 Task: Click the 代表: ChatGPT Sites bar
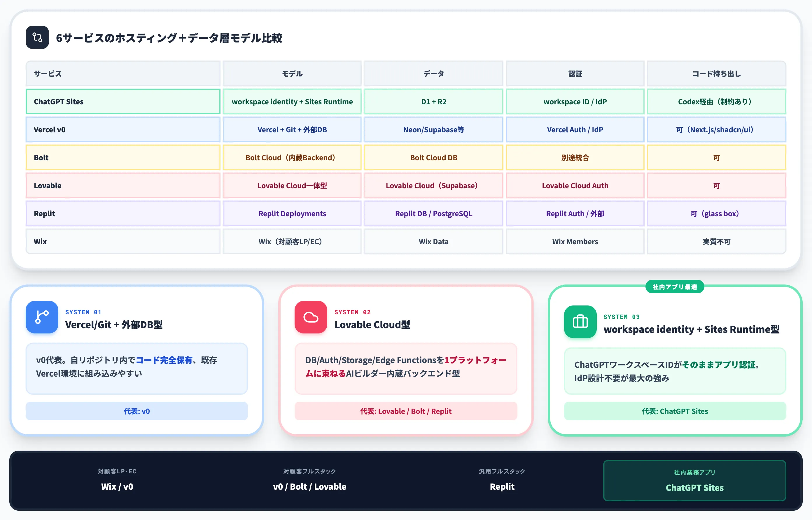pos(675,411)
